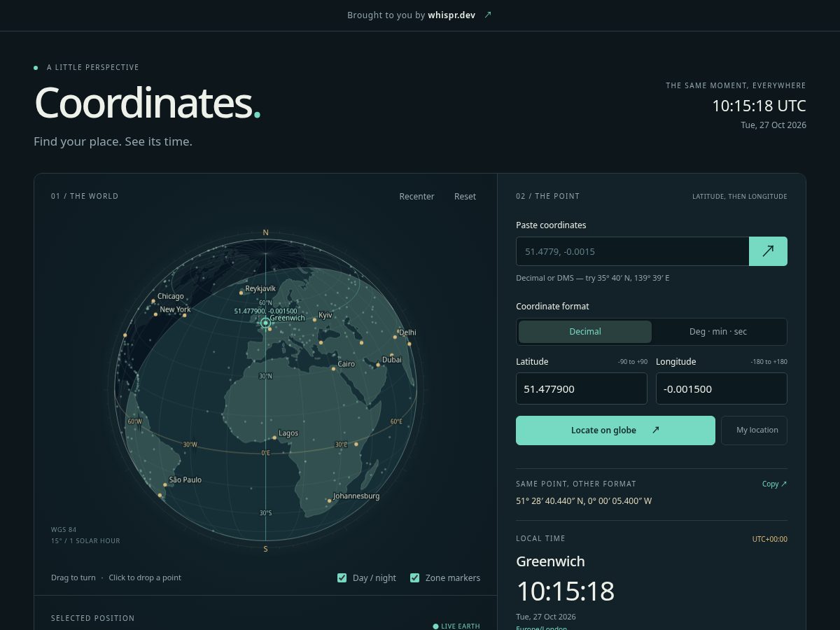Toggle the Day / night checkbox
840x630 pixels.
point(342,577)
